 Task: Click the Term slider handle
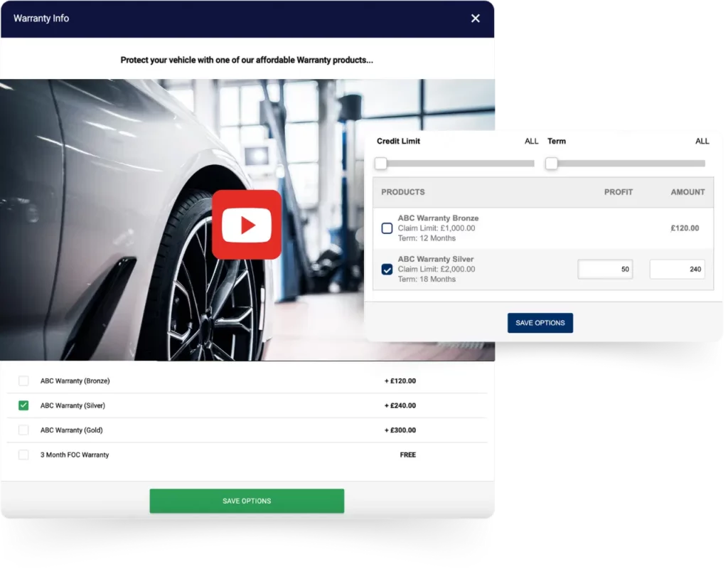tap(551, 164)
